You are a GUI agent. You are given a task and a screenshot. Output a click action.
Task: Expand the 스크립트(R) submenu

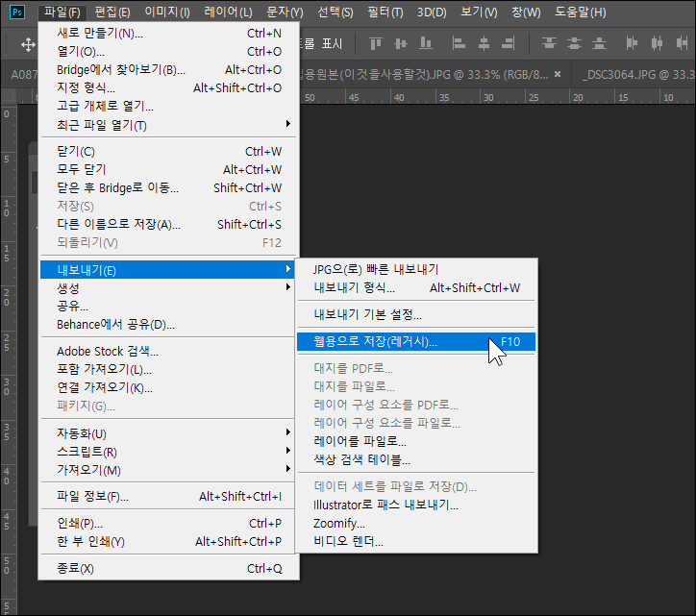click(x=169, y=452)
